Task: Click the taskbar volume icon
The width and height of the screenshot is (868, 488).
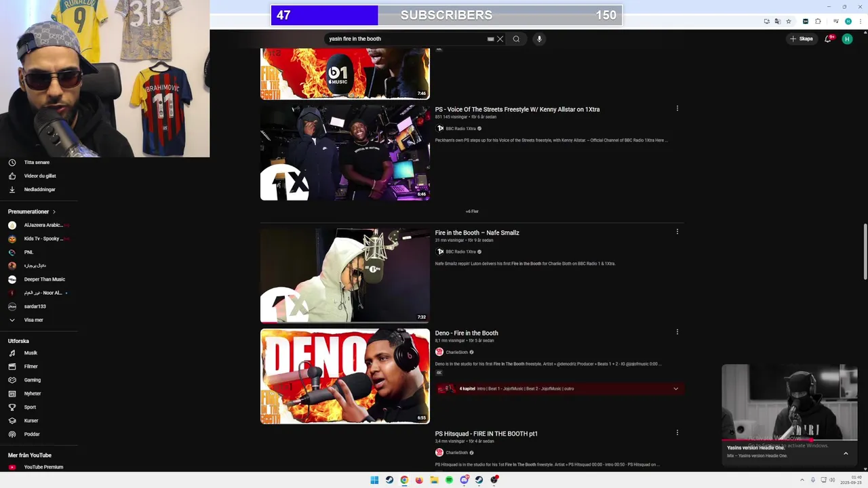Action: pyautogui.click(x=832, y=480)
